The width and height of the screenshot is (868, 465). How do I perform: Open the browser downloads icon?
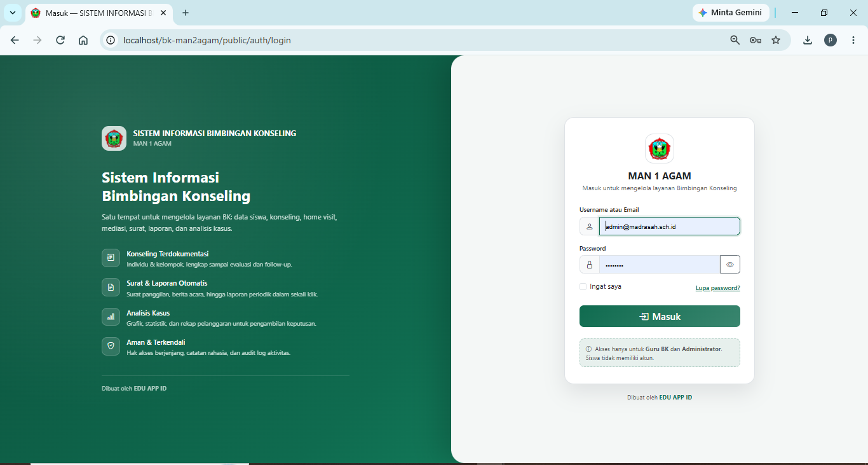click(x=808, y=40)
